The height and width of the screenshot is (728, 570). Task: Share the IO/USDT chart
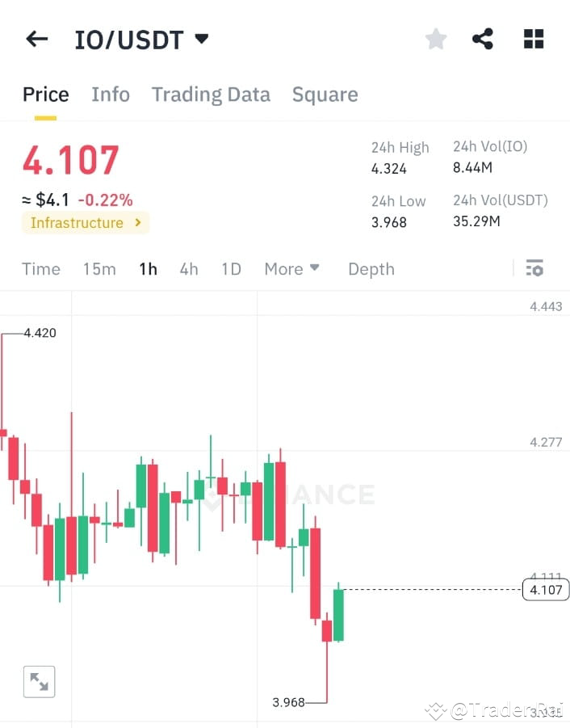[483, 37]
